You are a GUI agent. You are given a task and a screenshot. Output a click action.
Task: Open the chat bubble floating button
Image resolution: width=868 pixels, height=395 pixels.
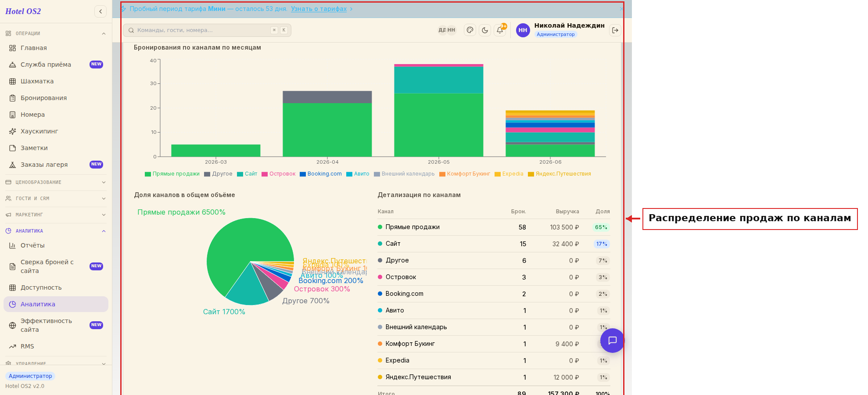(612, 341)
